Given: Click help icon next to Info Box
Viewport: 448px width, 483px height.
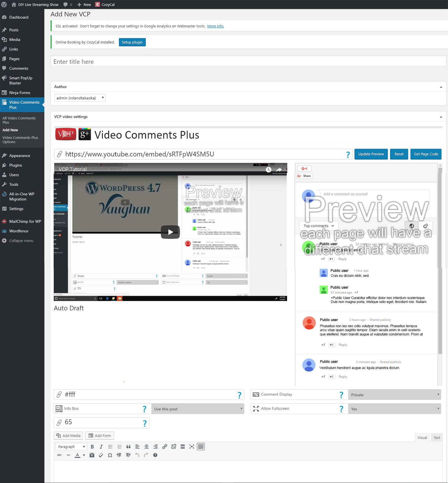Looking at the screenshot, I should (x=145, y=409).
